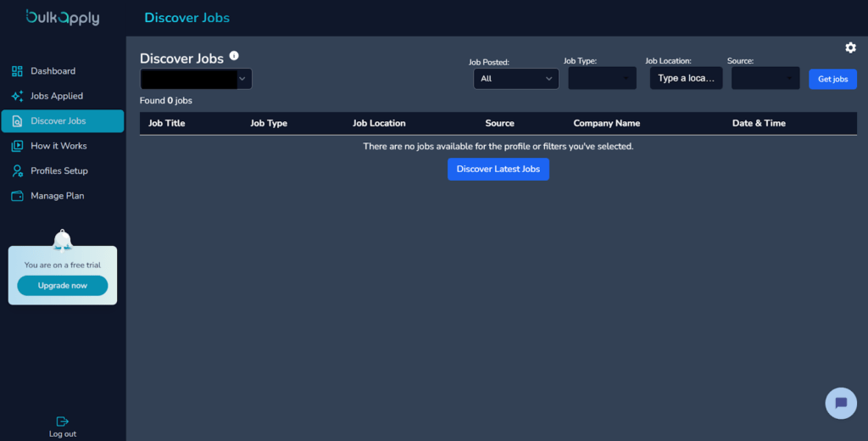Open the Job Type dropdown
Image resolution: width=868 pixels, height=441 pixels.
(602, 79)
